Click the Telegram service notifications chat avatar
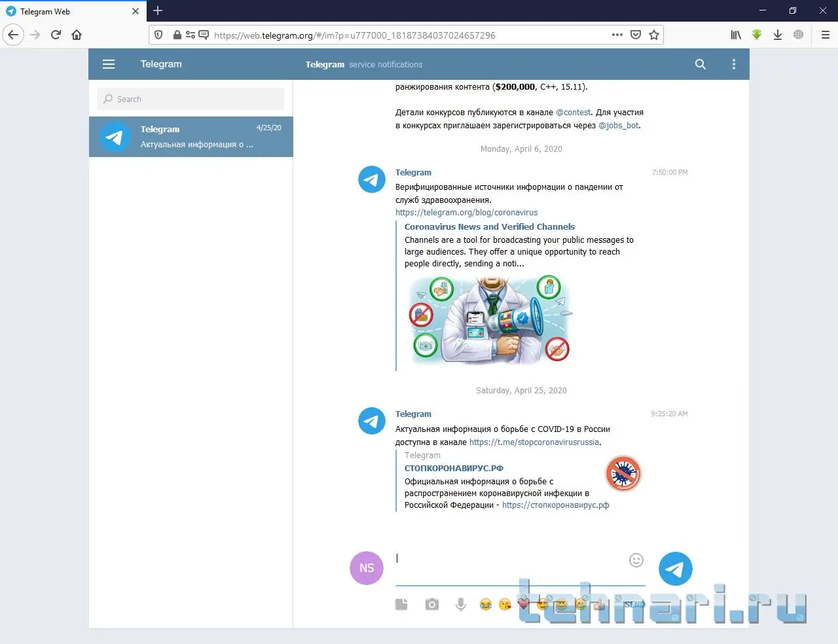 (x=114, y=137)
